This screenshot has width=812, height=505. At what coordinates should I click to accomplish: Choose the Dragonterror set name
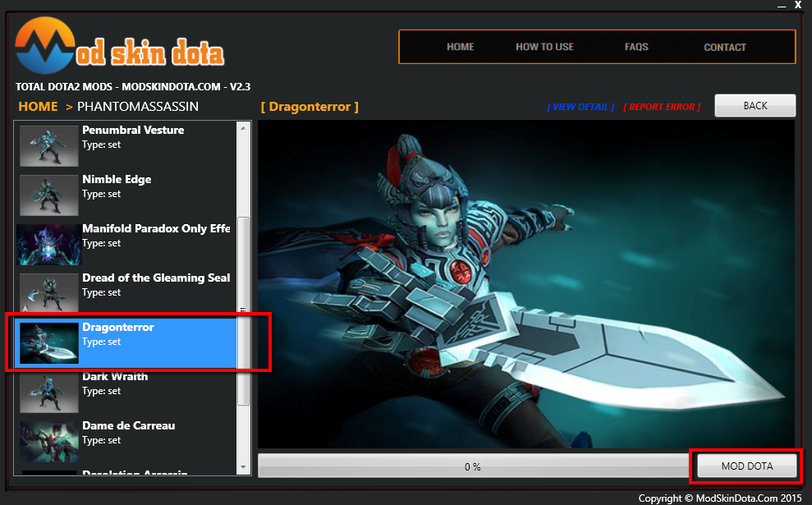118,328
